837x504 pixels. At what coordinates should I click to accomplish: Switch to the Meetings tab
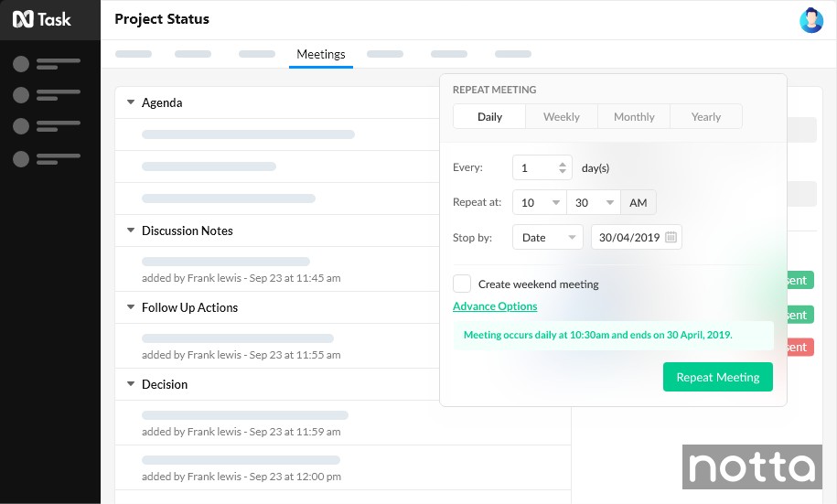pos(321,54)
